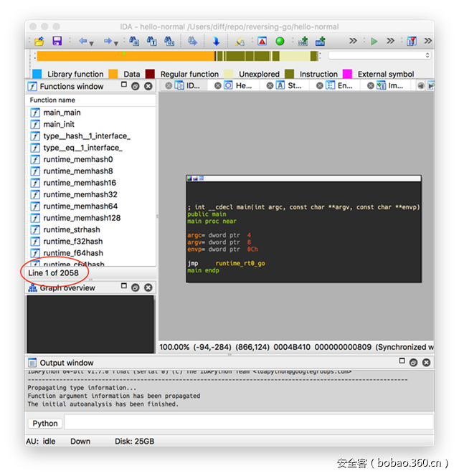Click the blue down arrow toolbar icon
459x476 pixels.
click(x=216, y=42)
